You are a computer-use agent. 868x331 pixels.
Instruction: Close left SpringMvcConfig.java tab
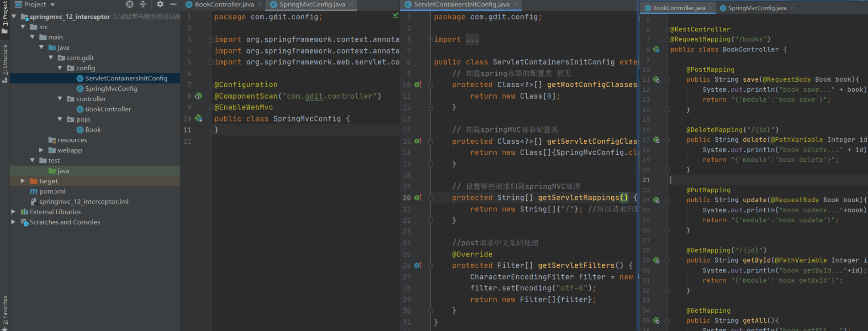351,5
